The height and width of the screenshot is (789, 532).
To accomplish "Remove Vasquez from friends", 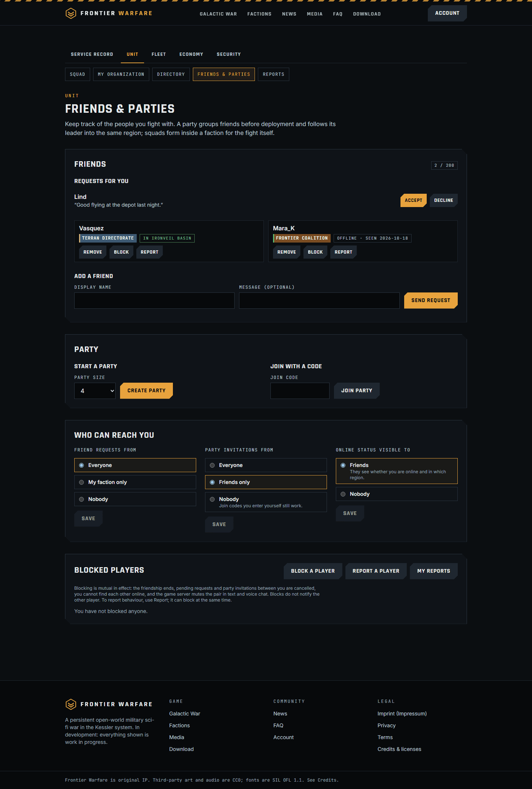I will (x=93, y=252).
